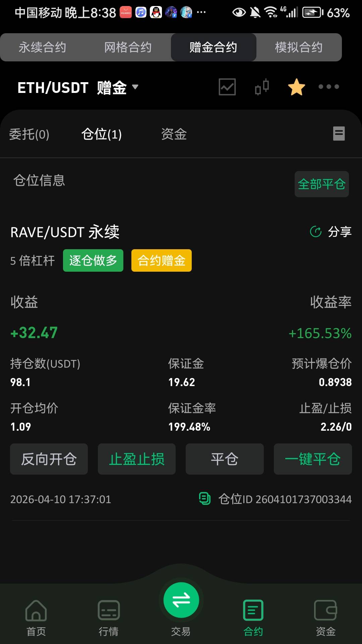Open the order history document icon

(339, 133)
